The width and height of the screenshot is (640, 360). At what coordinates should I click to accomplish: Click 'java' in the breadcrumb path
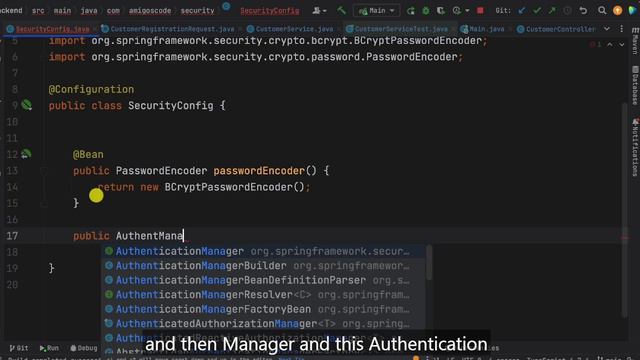click(89, 11)
